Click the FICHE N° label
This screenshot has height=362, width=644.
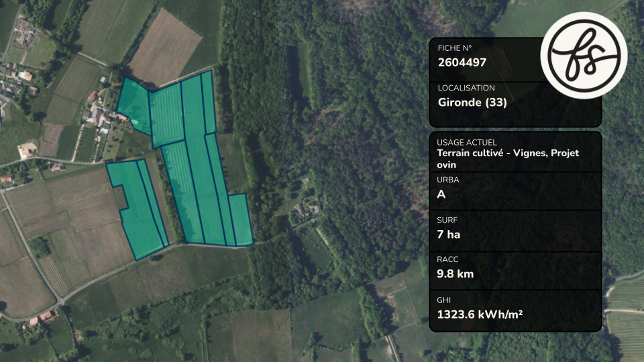(x=455, y=48)
